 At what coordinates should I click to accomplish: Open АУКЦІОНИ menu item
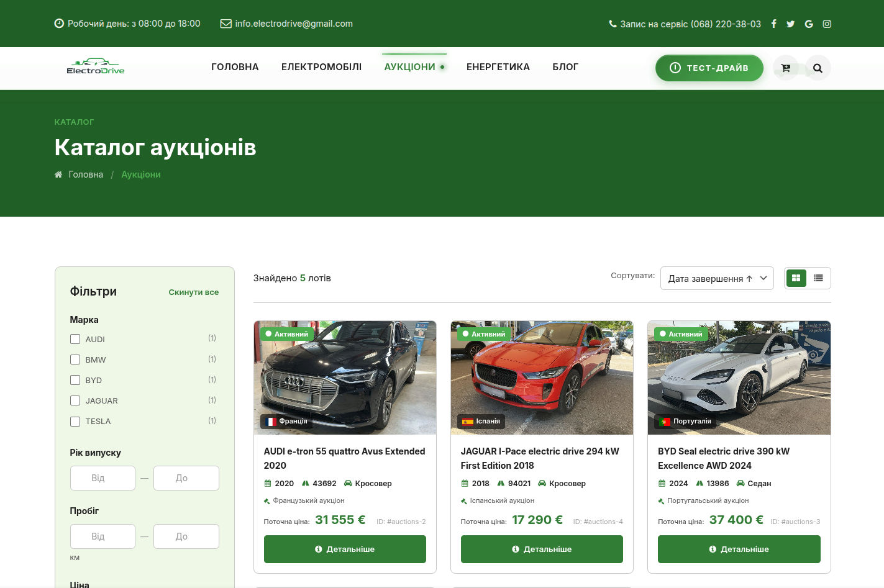click(410, 67)
